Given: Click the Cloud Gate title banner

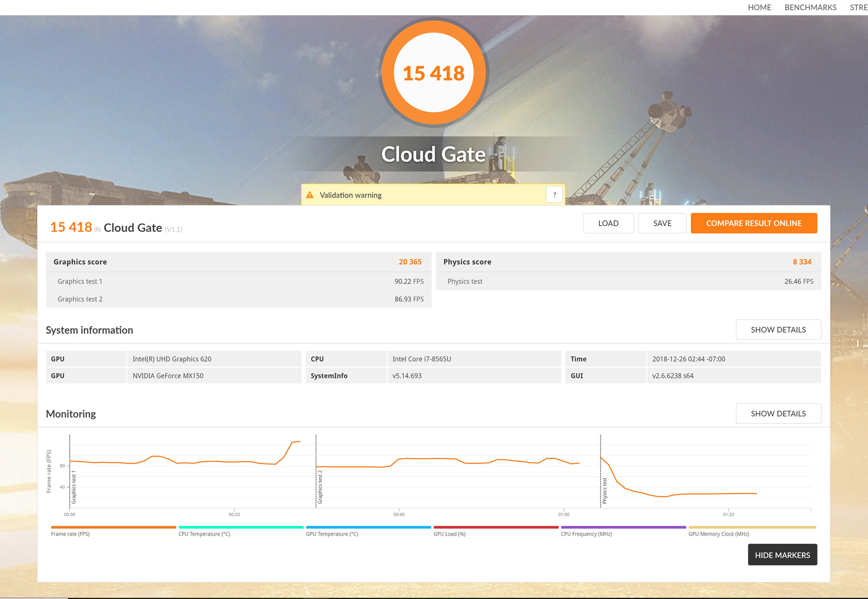Looking at the screenshot, I should pyautogui.click(x=433, y=154).
